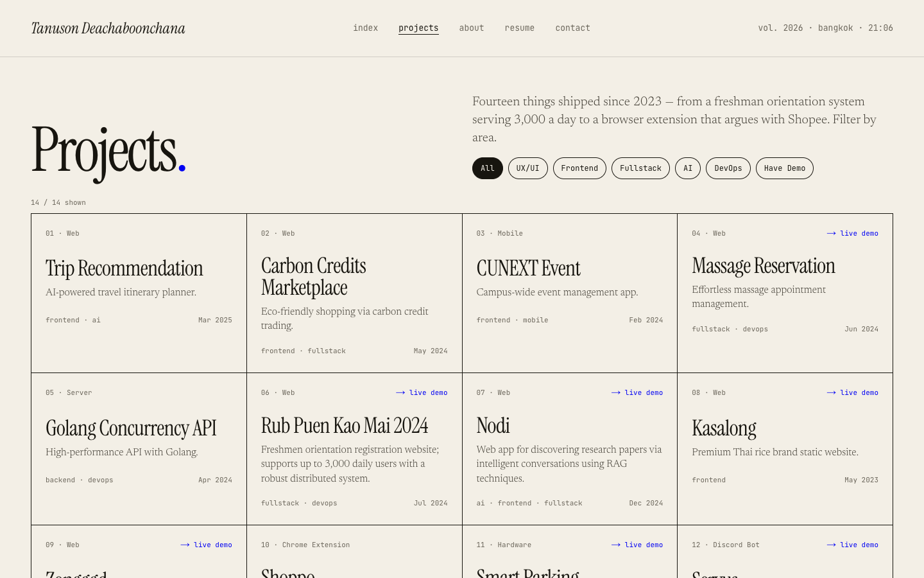Open Kasalong live demo link
924x578 pixels.
tap(853, 392)
